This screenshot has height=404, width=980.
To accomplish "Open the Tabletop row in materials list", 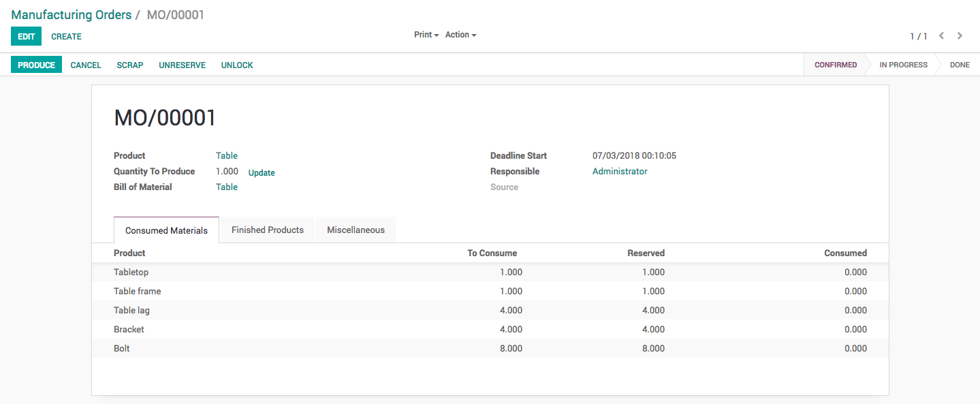I will (131, 273).
